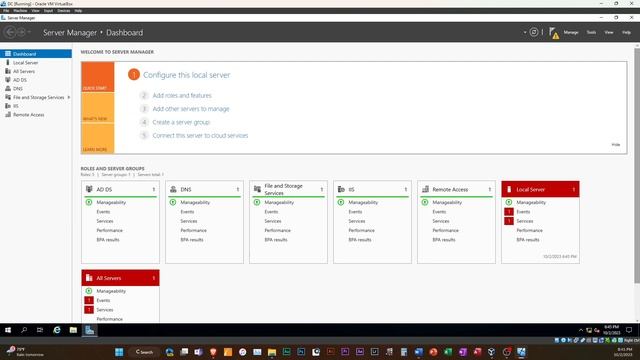Show hidden tray icons in VM taskbar
This screenshot has height=360, width=640.
[x=580, y=330]
